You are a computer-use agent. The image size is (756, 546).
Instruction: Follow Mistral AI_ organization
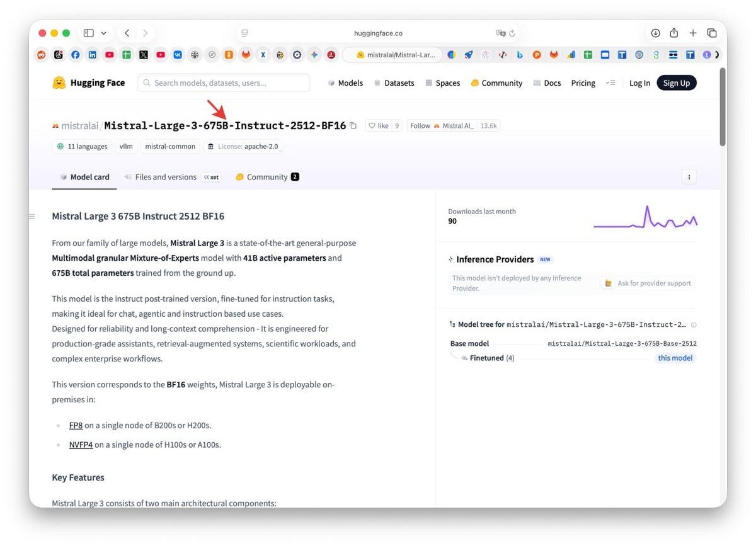(442, 126)
